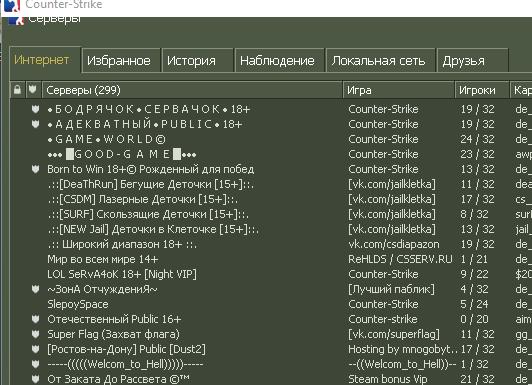This screenshot has height=385, width=532.
Task: Select Отечественный Public 16+ server
Action: (114, 319)
